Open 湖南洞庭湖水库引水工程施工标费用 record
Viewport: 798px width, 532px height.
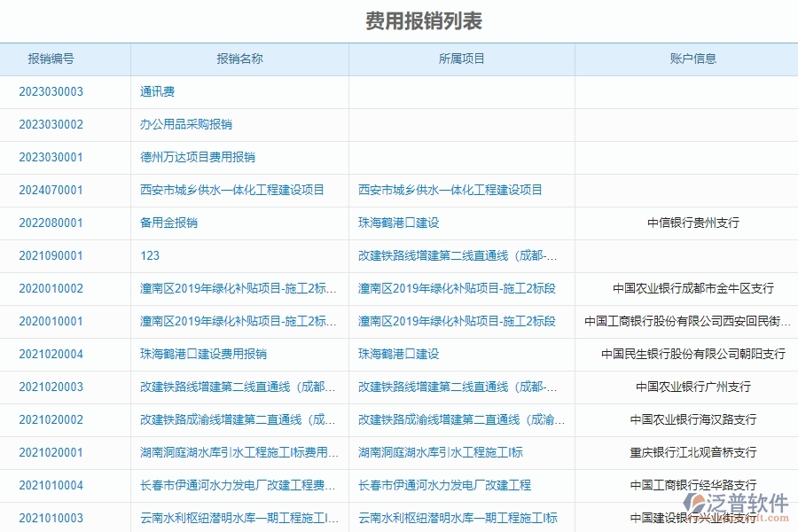point(239,452)
